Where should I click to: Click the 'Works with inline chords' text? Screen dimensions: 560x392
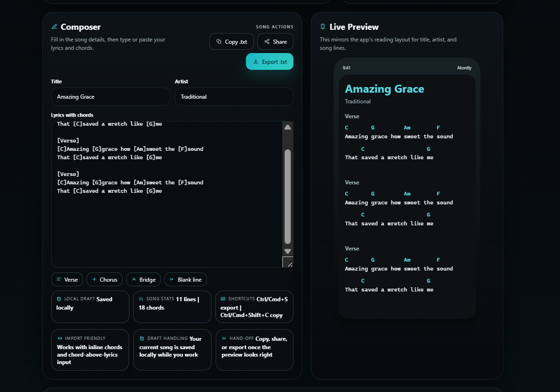(x=89, y=355)
